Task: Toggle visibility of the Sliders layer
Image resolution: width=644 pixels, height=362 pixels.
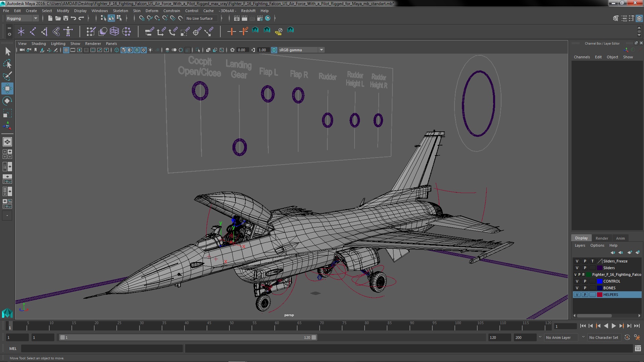Action: click(577, 268)
